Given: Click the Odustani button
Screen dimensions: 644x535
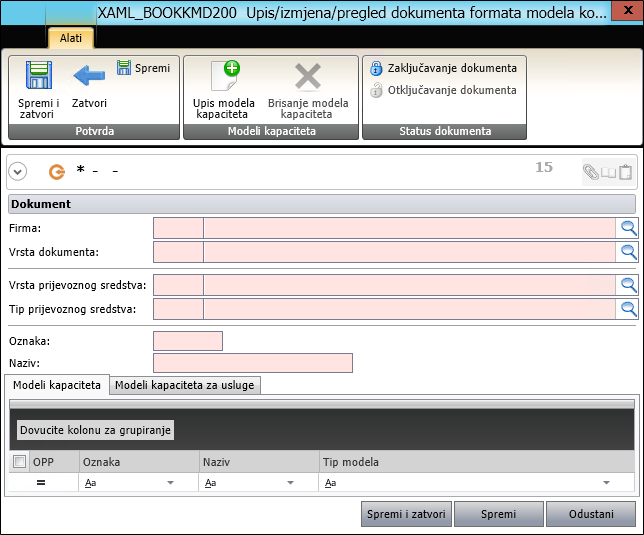Looking at the screenshot, I should click(591, 514).
